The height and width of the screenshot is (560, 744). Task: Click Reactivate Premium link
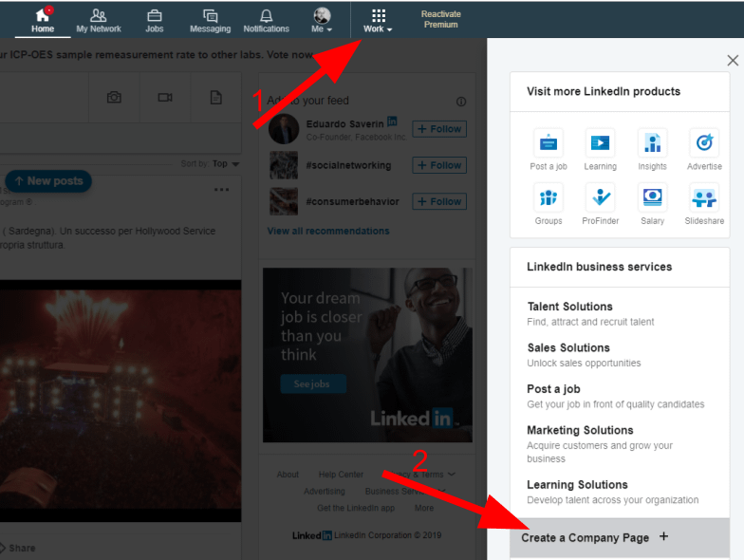tap(440, 19)
